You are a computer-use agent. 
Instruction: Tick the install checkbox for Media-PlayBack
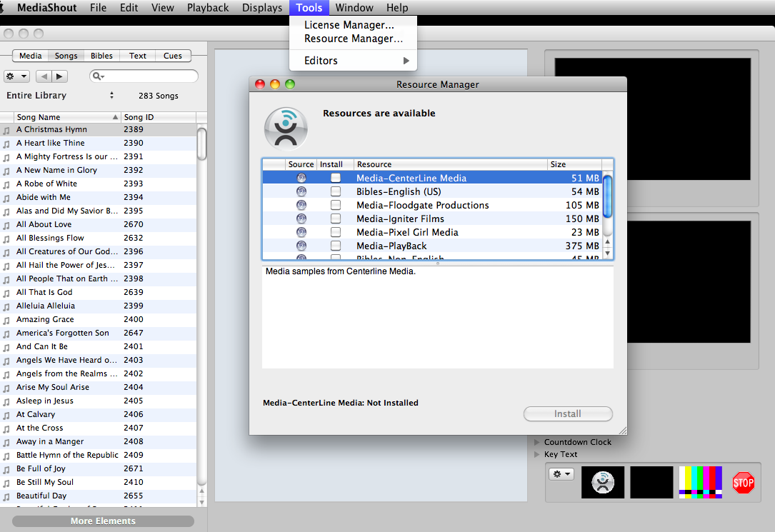336,246
